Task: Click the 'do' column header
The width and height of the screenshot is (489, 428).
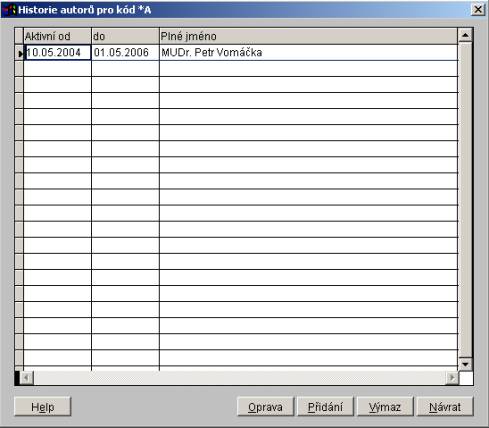Action: [x=125, y=36]
